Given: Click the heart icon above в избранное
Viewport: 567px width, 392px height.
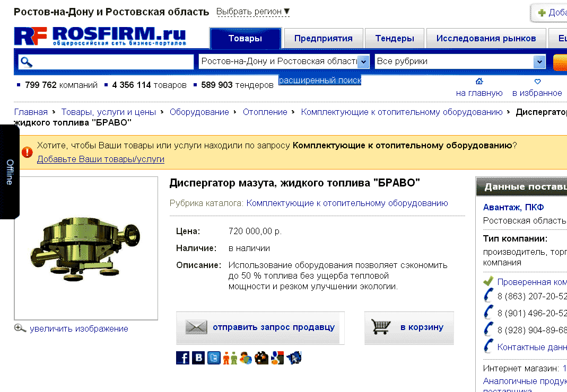Looking at the screenshot, I should click(537, 82).
